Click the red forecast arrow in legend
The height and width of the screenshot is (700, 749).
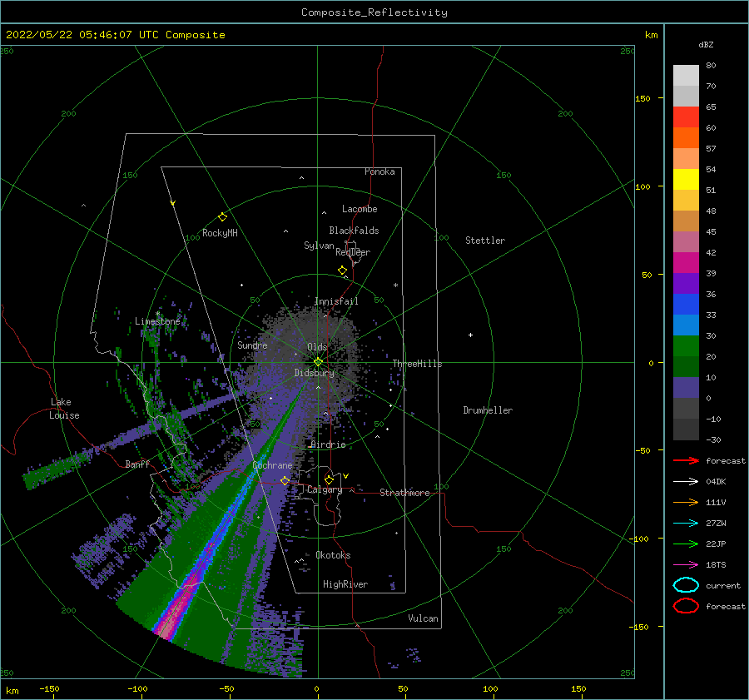click(x=686, y=460)
